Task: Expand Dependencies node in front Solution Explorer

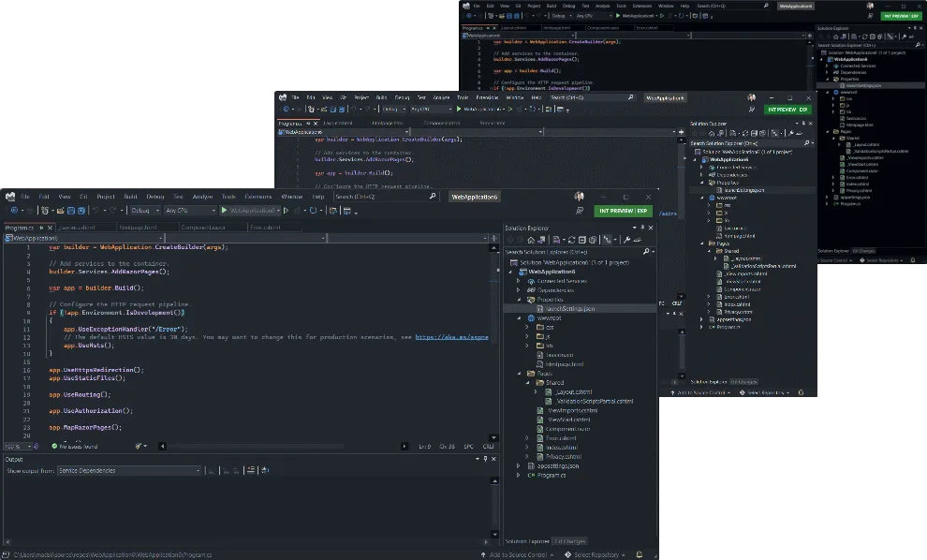Action: 519,290
